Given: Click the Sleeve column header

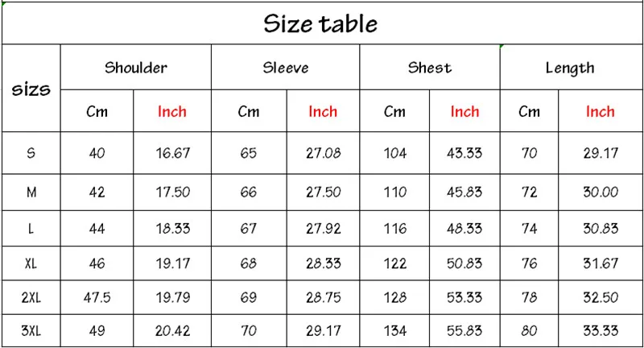Looking at the screenshot, I should click(x=286, y=67).
